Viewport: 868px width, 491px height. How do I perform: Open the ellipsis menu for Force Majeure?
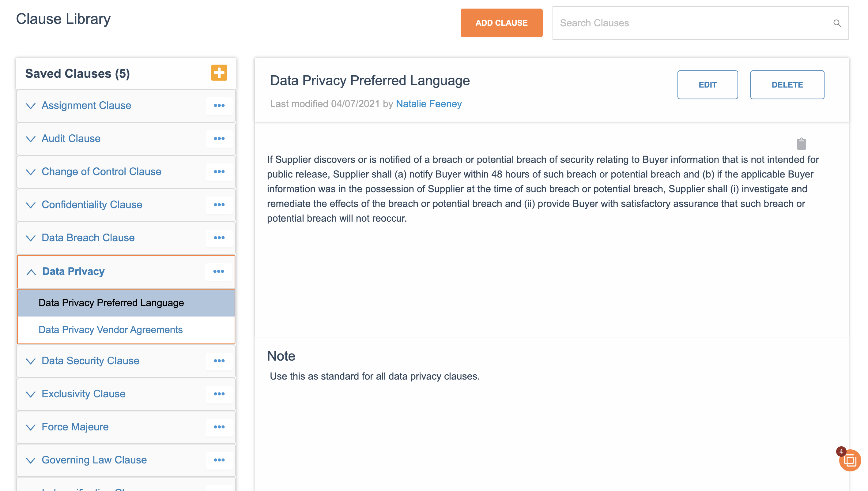coord(219,427)
